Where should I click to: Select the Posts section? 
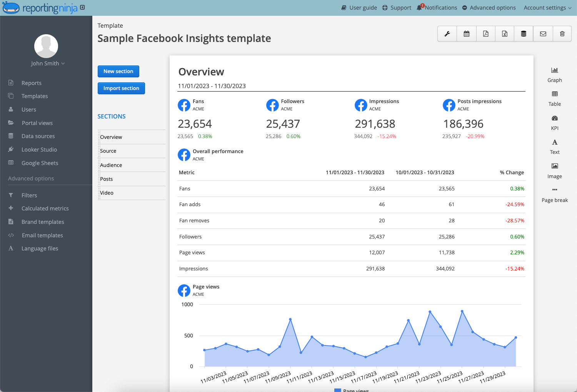(x=106, y=178)
